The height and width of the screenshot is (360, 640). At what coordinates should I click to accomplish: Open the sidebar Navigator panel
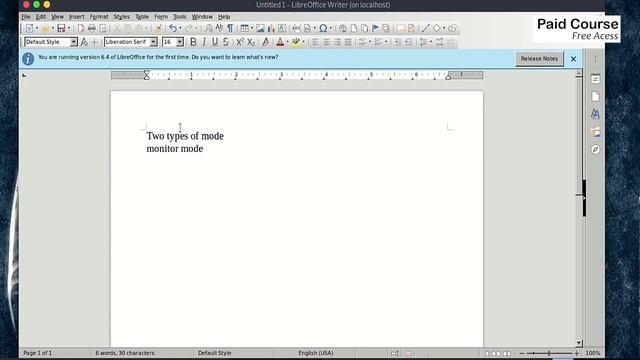pyautogui.click(x=596, y=149)
